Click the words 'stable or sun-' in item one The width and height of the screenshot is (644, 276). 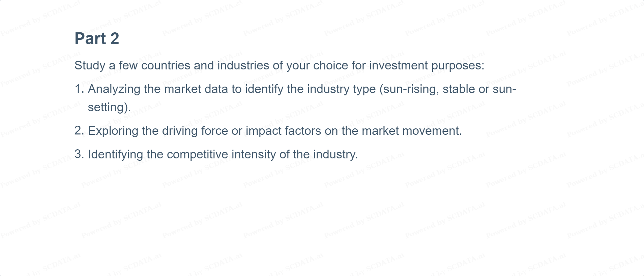(x=479, y=89)
